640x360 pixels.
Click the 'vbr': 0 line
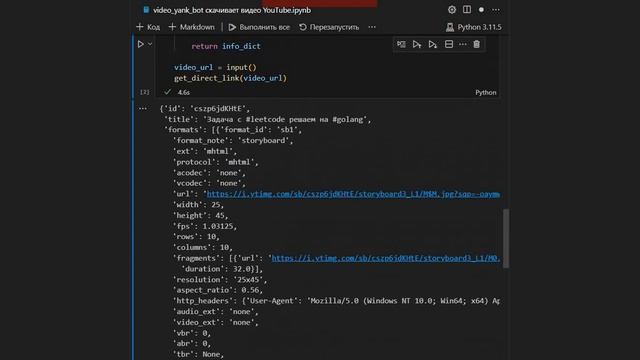click(x=191, y=333)
